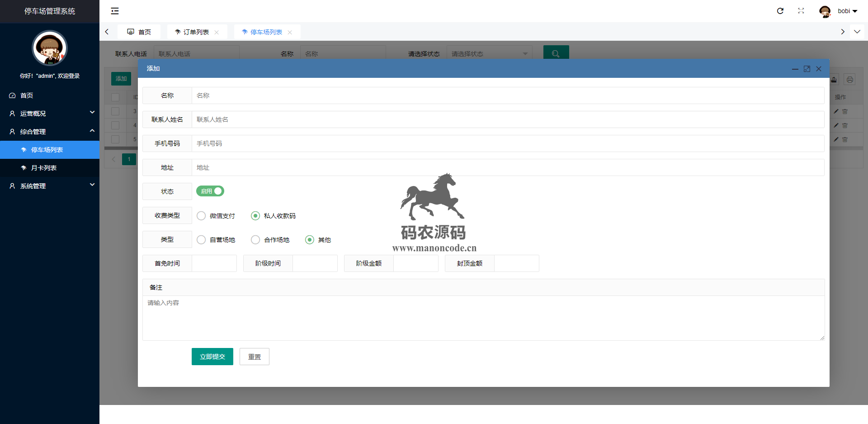Close the 订单列表 tab
868x424 pixels.
coord(217,32)
